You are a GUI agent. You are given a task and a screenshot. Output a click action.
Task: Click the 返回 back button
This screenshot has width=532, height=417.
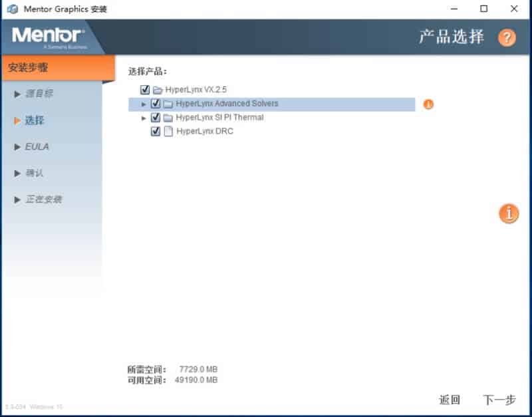coord(450,400)
